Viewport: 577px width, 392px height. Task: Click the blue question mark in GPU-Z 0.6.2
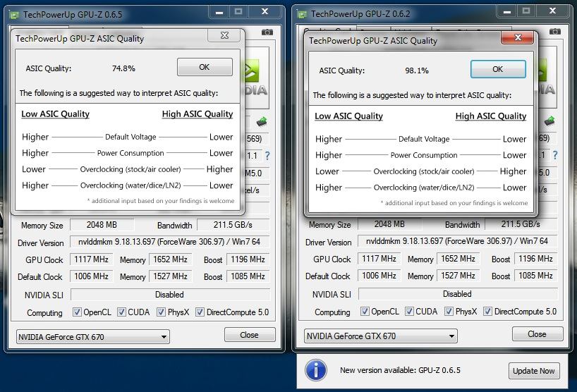coord(555,155)
